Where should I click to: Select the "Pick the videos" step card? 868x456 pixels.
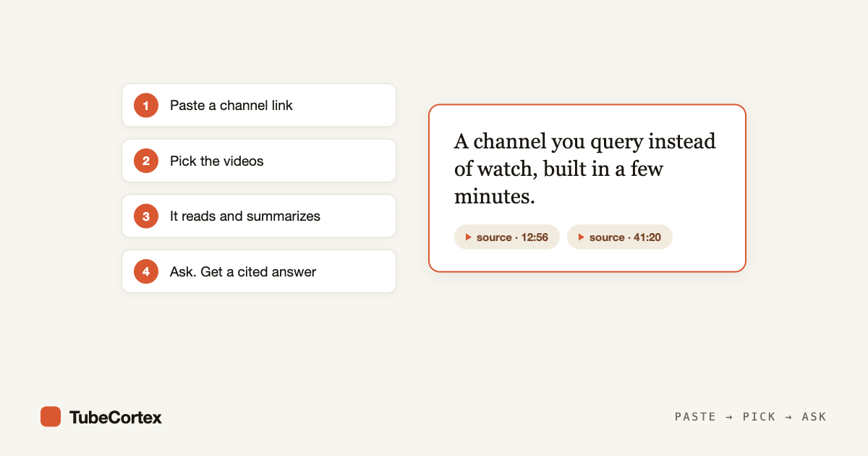point(259,161)
